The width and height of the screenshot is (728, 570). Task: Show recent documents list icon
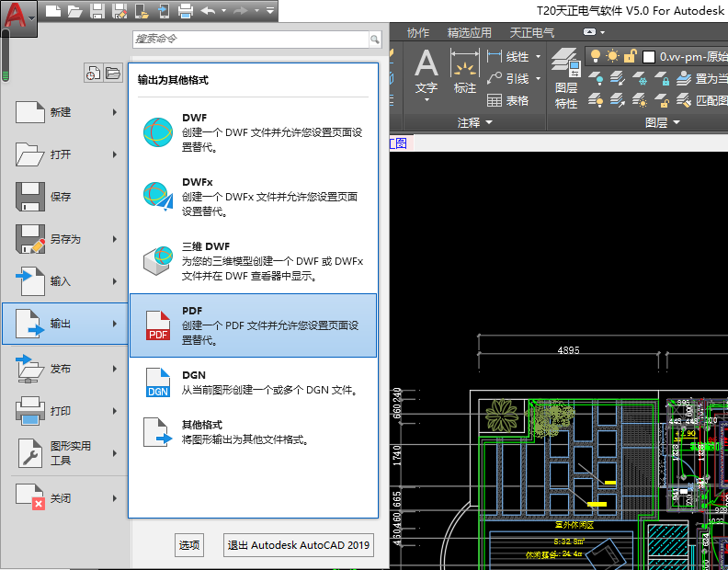pos(94,73)
